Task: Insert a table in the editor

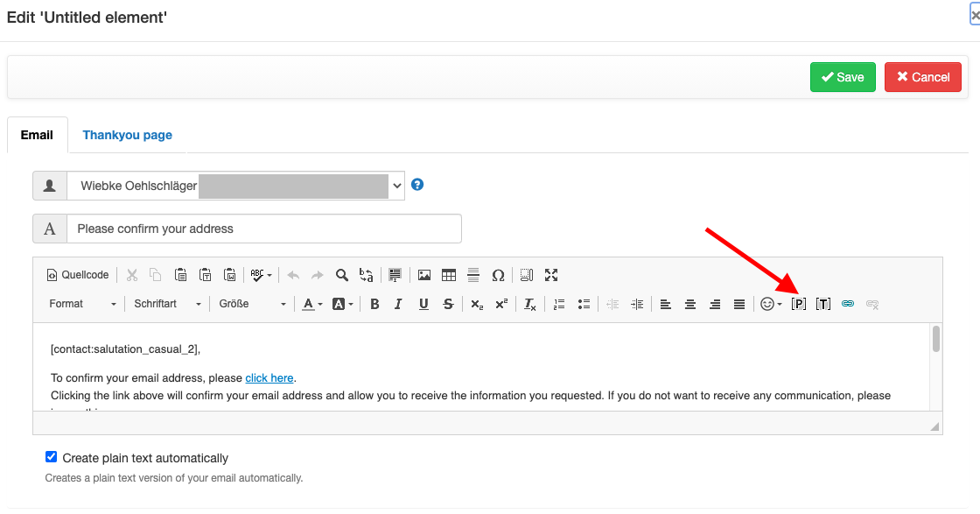Action: (x=449, y=275)
